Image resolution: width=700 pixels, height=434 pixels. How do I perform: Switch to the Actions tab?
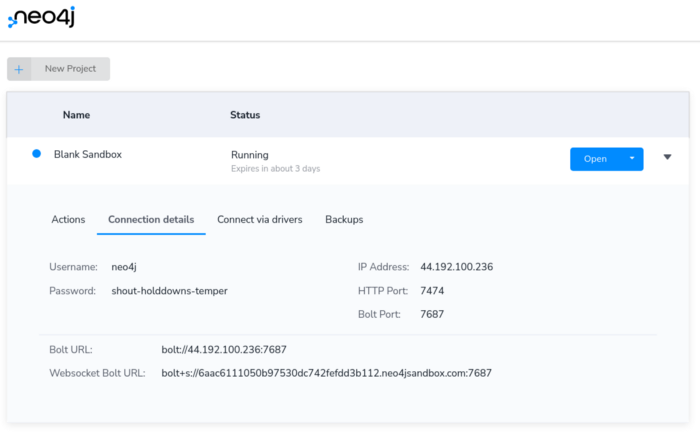68,220
